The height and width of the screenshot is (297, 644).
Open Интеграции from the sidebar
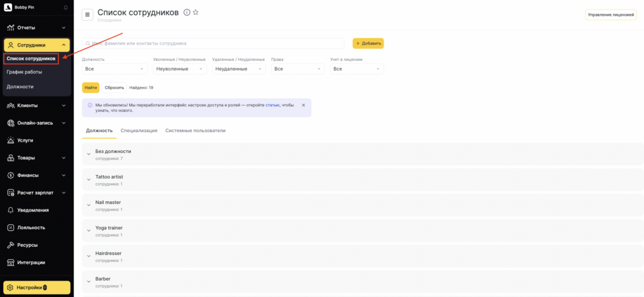31,262
